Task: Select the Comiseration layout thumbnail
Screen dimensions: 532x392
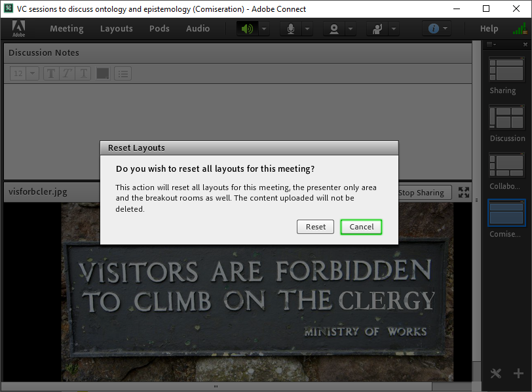Action: tap(507, 213)
